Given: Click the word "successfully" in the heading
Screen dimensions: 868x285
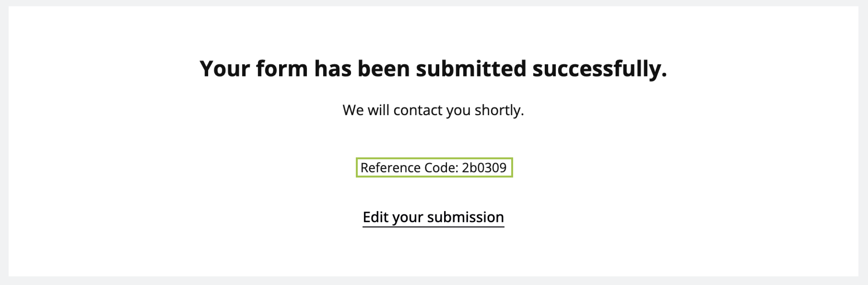Looking at the screenshot, I should coord(599,69).
